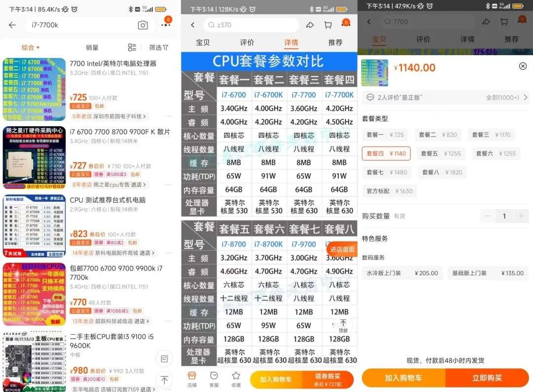Tap dimmed cart icon behind the option sheet
Screen dimensions: 533x392
[x=504, y=22]
